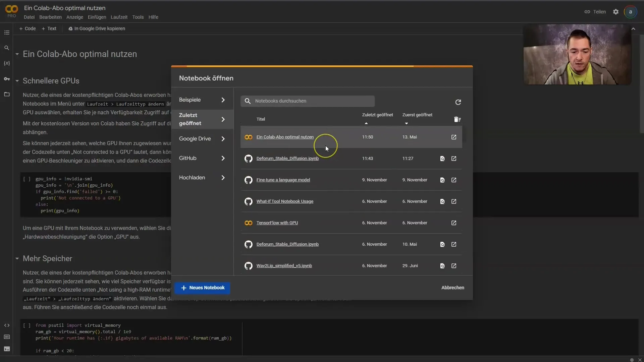Open the find and replace search icon
Image resolution: width=644 pixels, height=362 pixels.
[x=7, y=48]
